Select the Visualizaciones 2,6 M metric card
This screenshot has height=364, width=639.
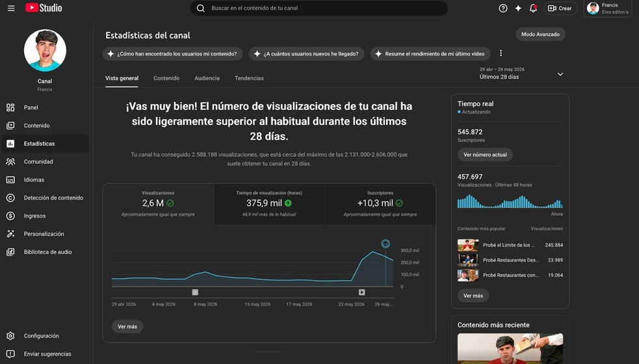[x=158, y=203]
